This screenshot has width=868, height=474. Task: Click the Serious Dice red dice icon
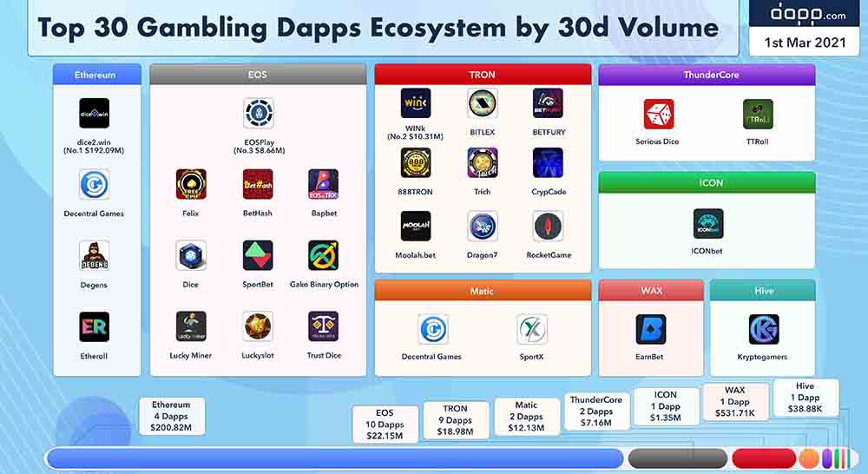click(659, 114)
